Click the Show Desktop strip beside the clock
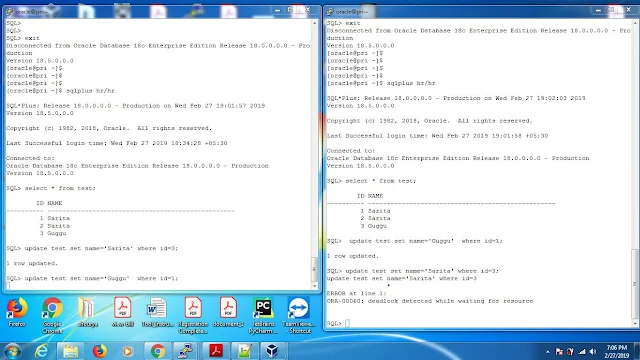This screenshot has height=360, width=640. point(637,351)
